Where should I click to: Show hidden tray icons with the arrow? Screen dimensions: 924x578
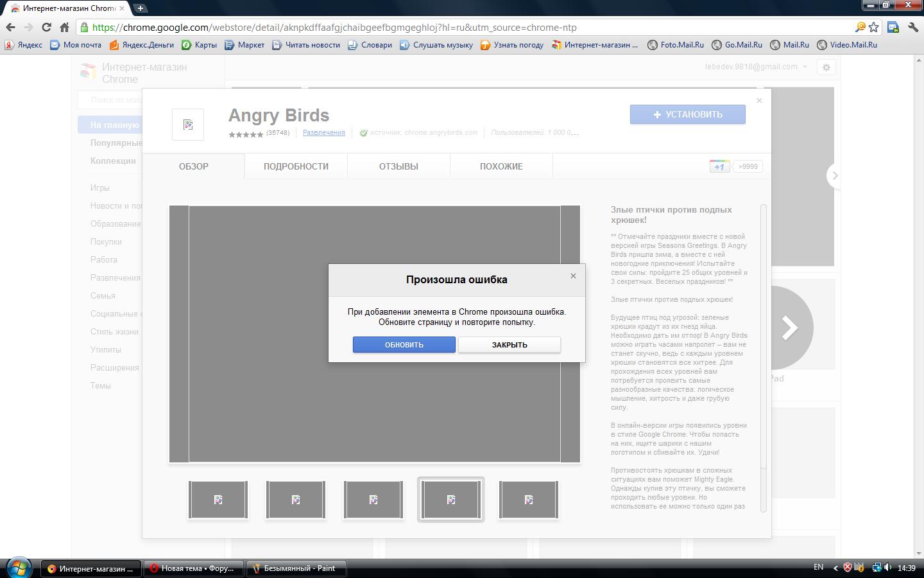click(x=835, y=568)
